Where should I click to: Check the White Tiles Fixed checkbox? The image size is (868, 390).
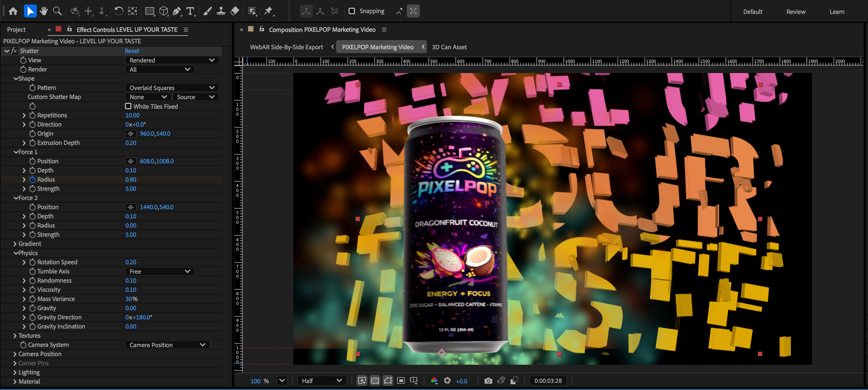pyautogui.click(x=128, y=106)
